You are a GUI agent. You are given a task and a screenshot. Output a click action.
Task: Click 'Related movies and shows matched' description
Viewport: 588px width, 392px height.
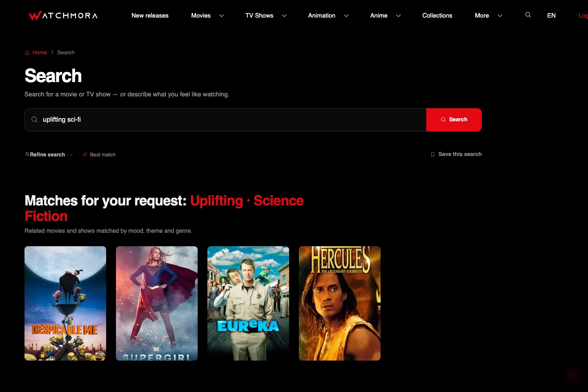click(x=108, y=231)
